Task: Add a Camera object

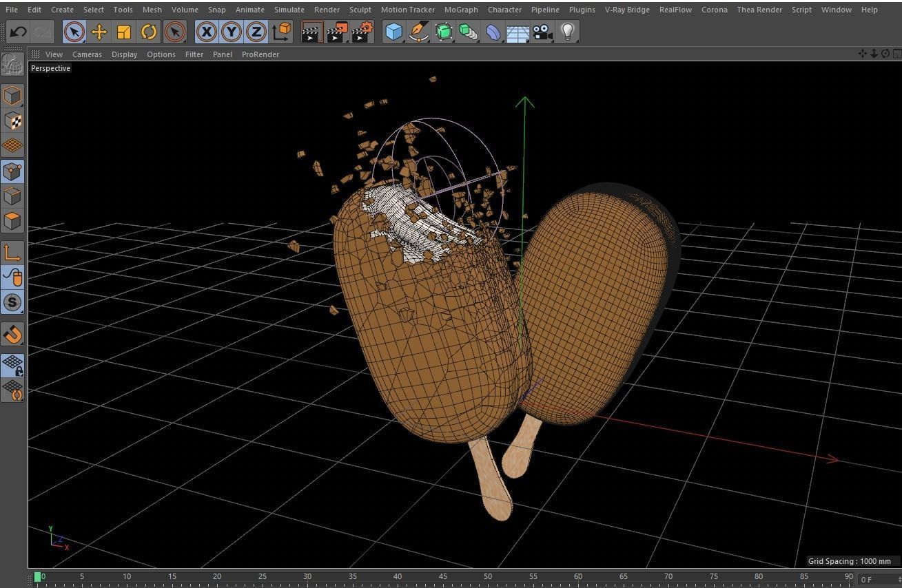Action: click(x=543, y=32)
